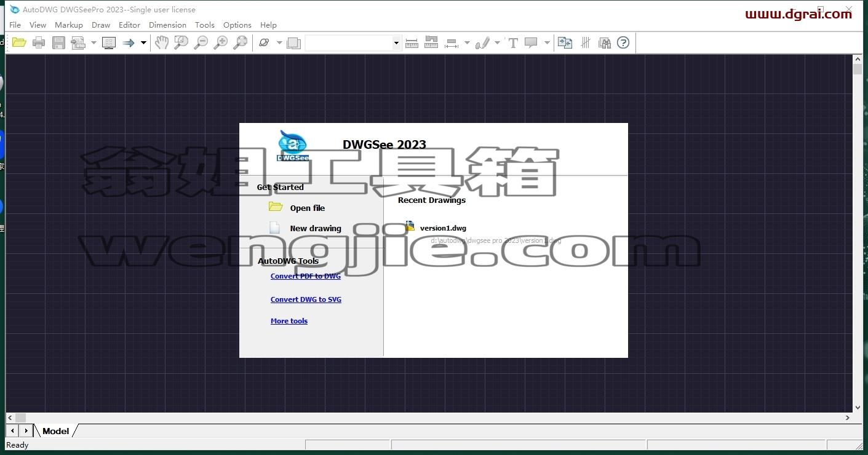Click the vertical scrollbar down arrow
This screenshot has height=455, width=868.
[858, 407]
